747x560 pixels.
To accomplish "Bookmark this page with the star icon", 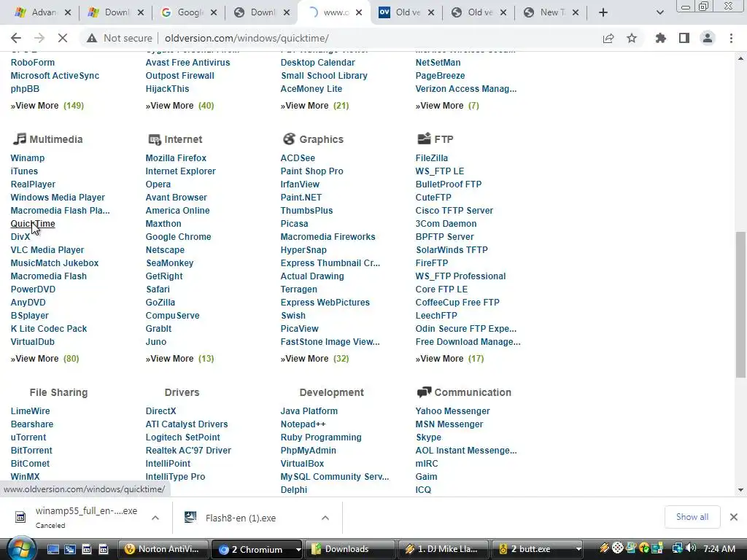I will pyautogui.click(x=632, y=38).
